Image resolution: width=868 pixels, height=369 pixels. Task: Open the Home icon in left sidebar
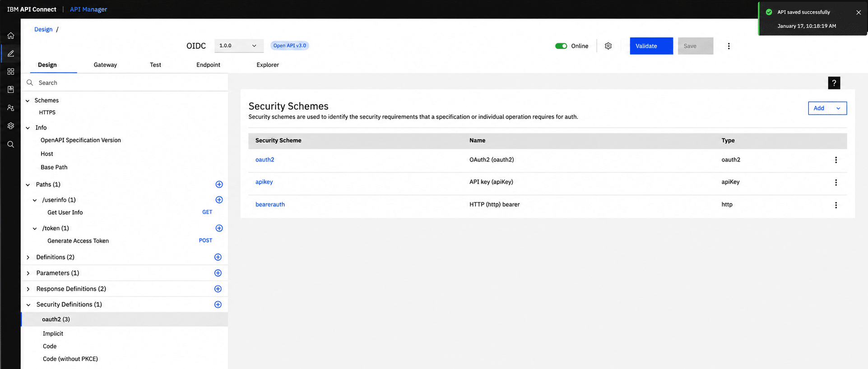point(11,36)
